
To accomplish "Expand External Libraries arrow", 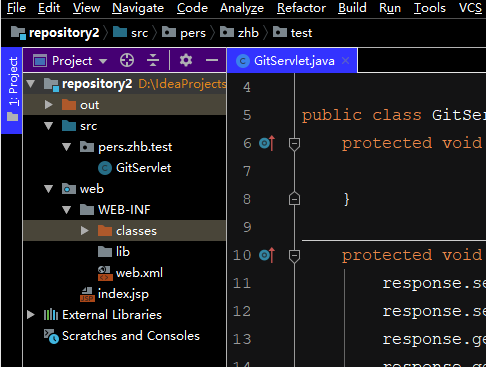I will click(x=31, y=315).
